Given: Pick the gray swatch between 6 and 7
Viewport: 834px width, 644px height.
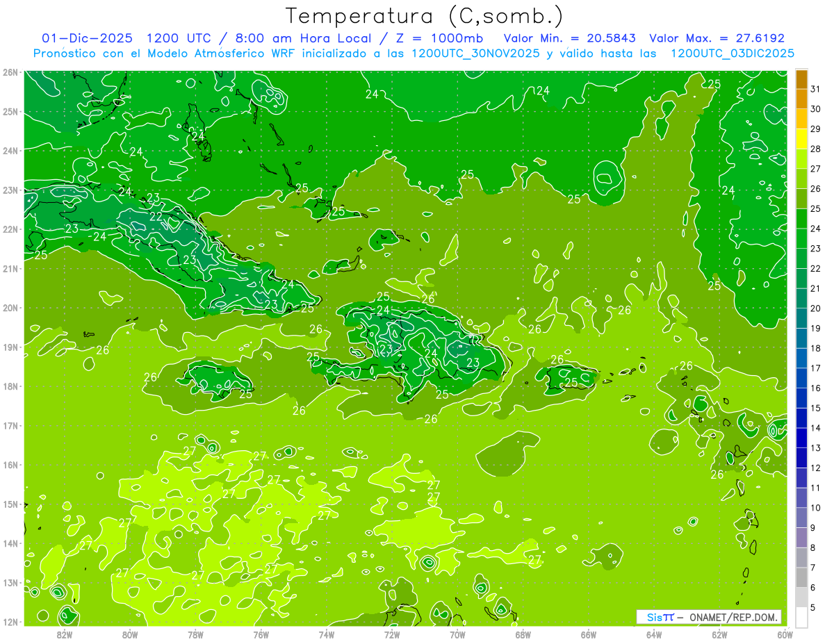Looking at the screenshot, I should (x=801, y=577).
